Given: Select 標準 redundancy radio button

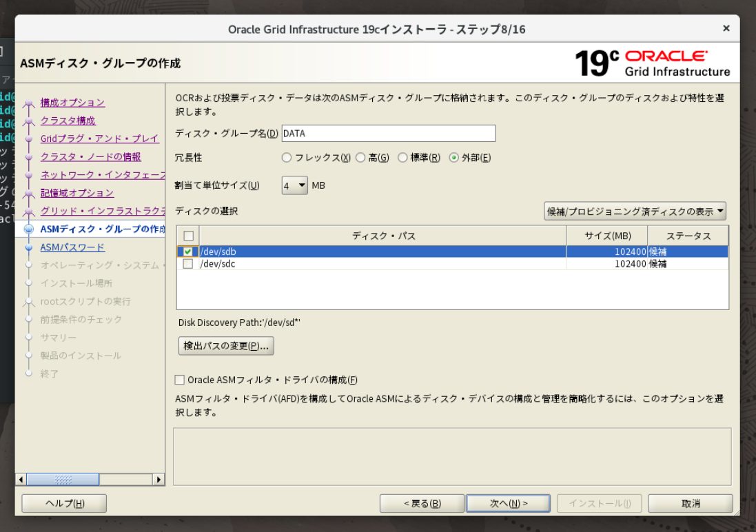Looking at the screenshot, I should [402, 158].
